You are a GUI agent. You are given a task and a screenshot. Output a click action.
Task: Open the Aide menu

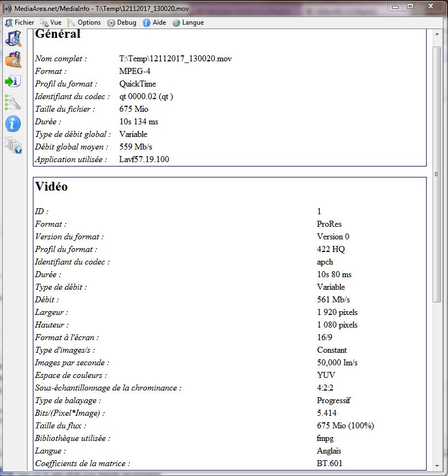pos(154,22)
